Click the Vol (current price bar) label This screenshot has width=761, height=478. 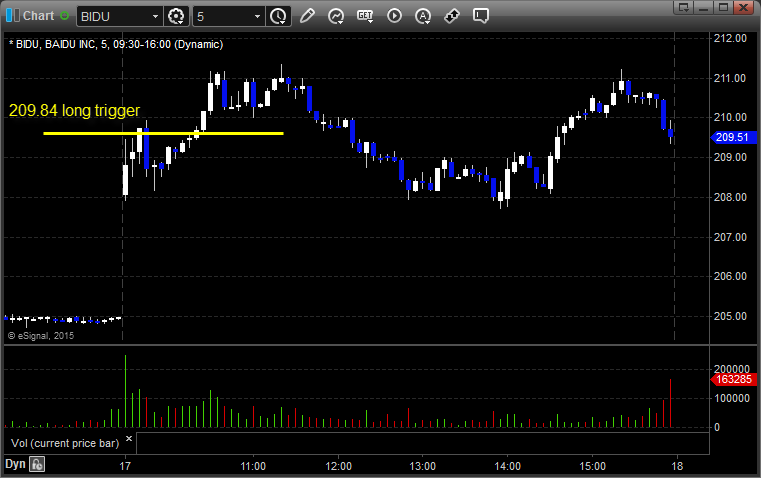pos(65,443)
